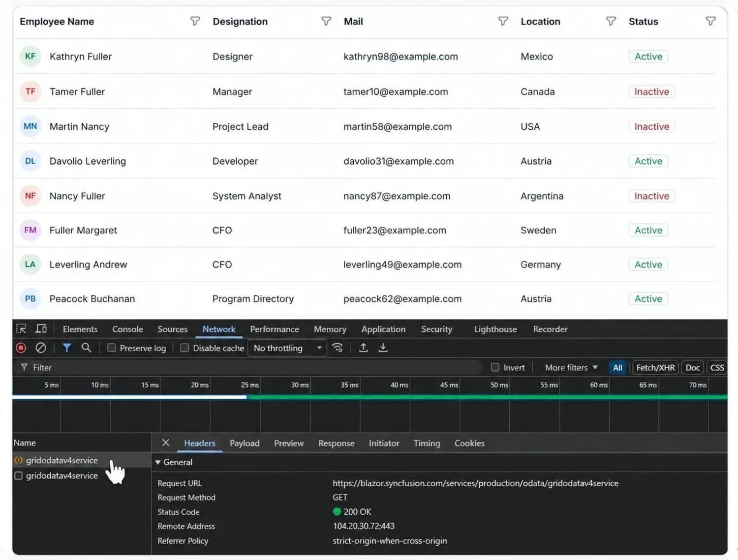Select the Network tab
This screenshot has height=560, width=738.
click(219, 329)
